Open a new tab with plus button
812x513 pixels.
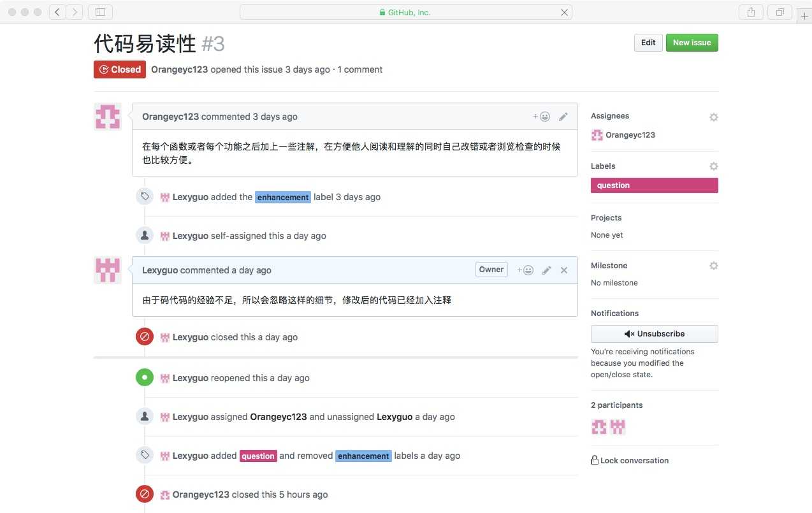804,17
